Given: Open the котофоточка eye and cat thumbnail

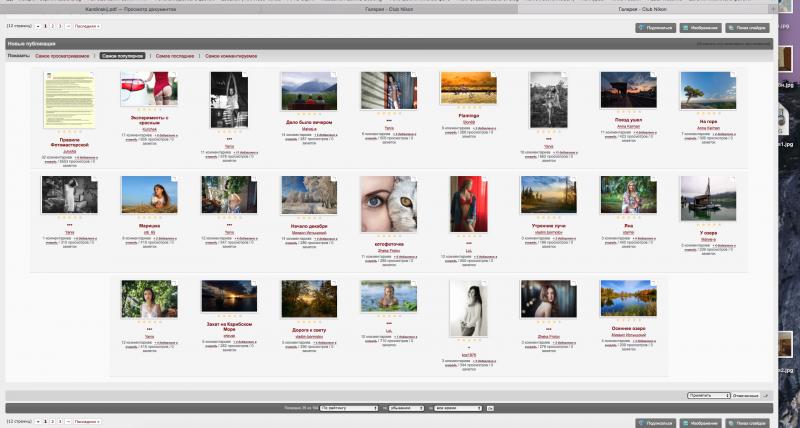Looking at the screenshot, I should tap(389, 204).
